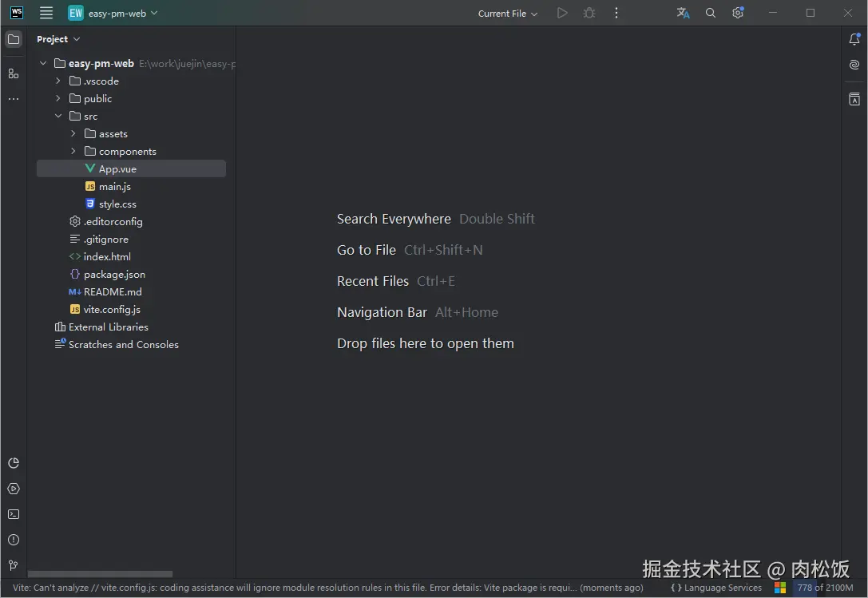Viewport: 868px width, 598px height.
Task: Expand the public folder
Action: point(58,98)
